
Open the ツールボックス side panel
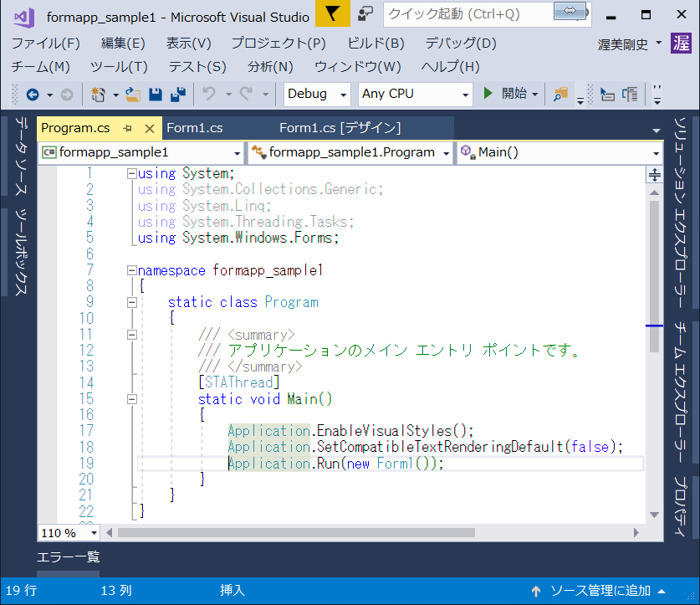click(x=21, y=252)
